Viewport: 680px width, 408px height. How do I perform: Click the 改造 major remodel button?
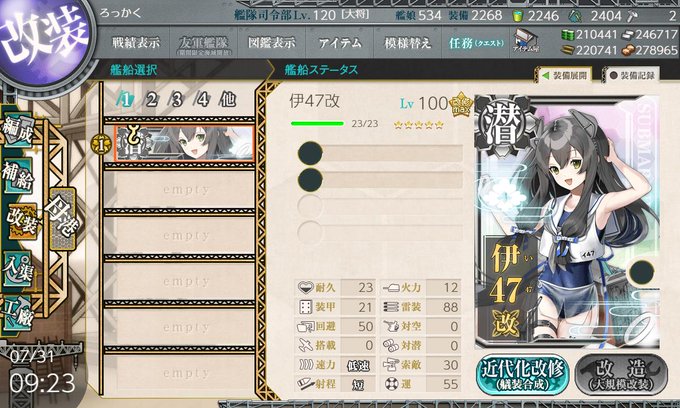[621, 375]
